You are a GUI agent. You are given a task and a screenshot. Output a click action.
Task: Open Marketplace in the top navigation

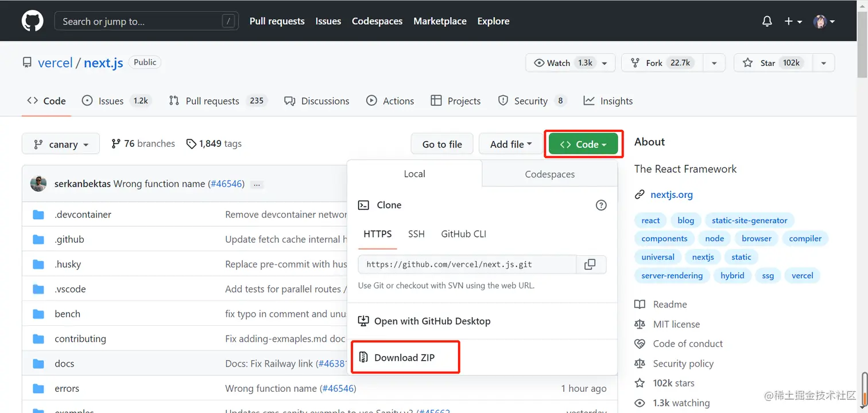pos(440,21)
